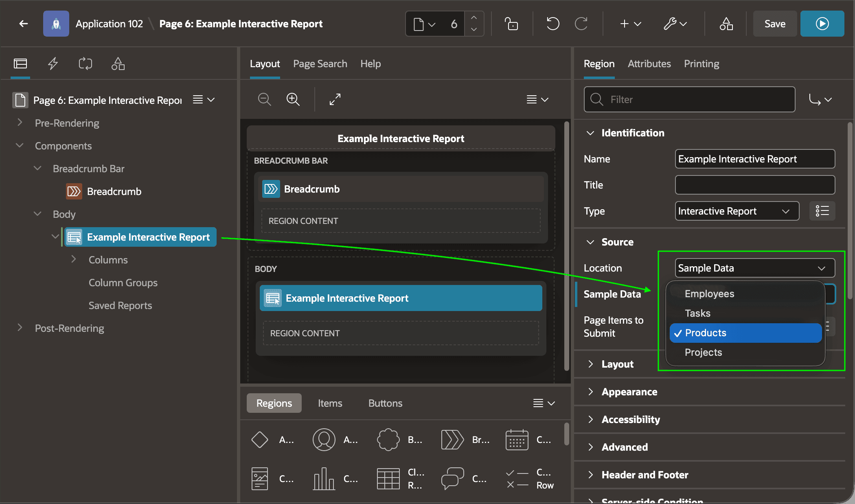Open the Printing properties tab
855x504 pixels.
coord(702,64)
